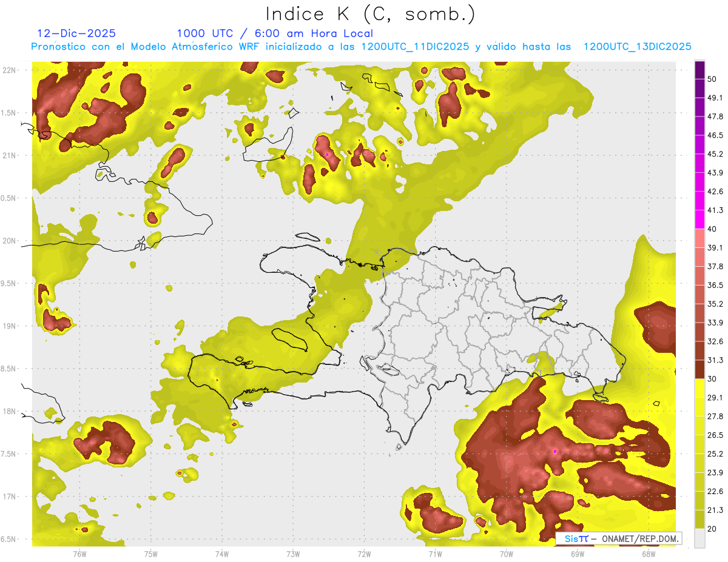Click the '74W' longitude label
Image resolution: width=728 pixels, height=562 pixels.
pos(221,554)
